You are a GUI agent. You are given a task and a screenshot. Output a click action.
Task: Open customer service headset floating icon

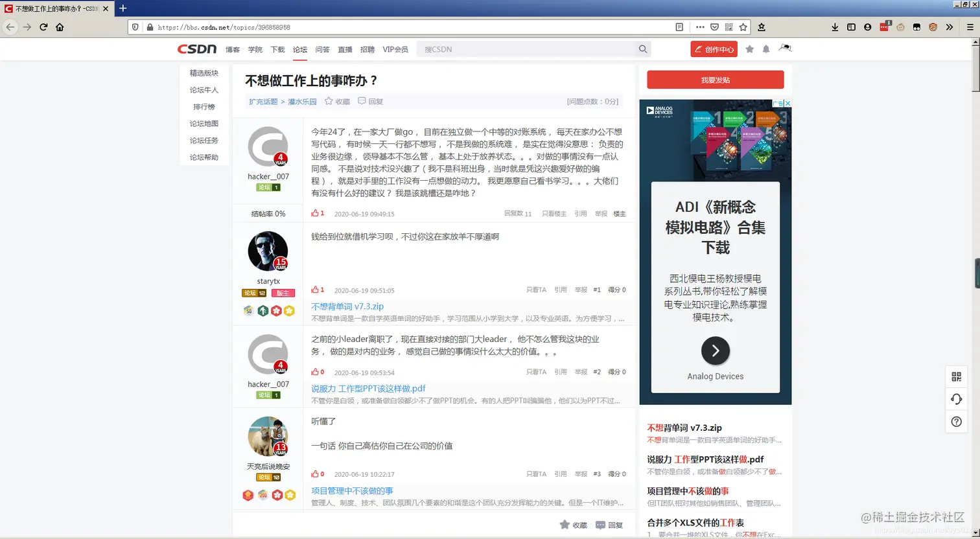pyautogui.click(x=956, y=399)
